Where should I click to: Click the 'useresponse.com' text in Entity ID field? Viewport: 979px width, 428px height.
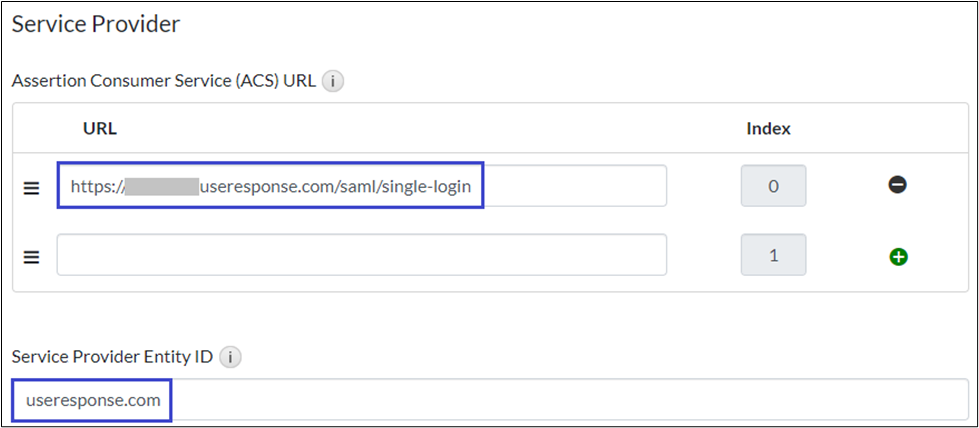coord(93,401)
